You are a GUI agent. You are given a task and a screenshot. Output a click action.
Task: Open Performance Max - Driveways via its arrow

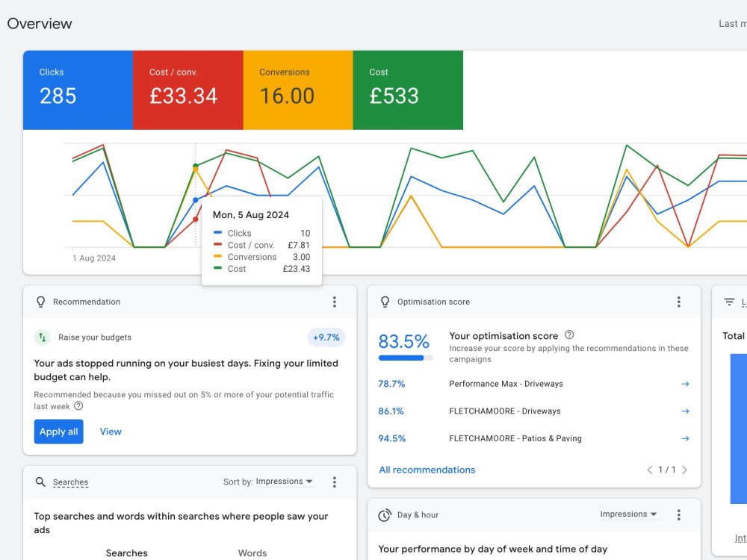[685, 384]
